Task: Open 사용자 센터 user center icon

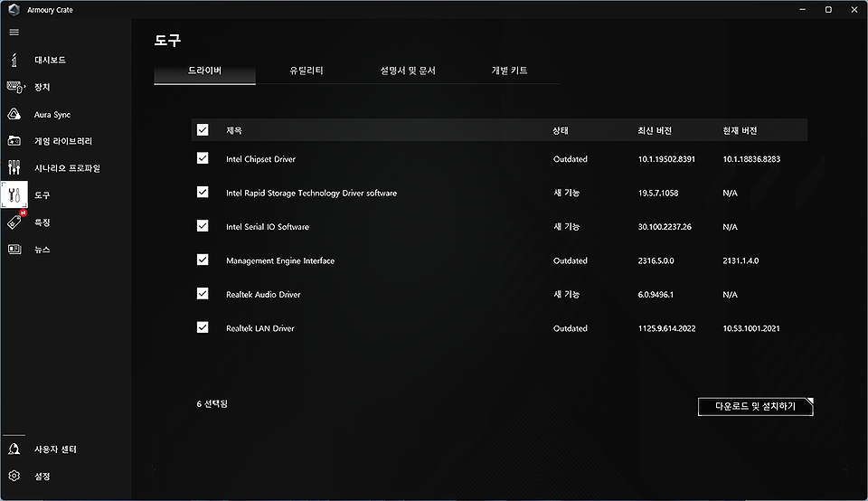Action: pyautogui.click(x=14, y=449)
